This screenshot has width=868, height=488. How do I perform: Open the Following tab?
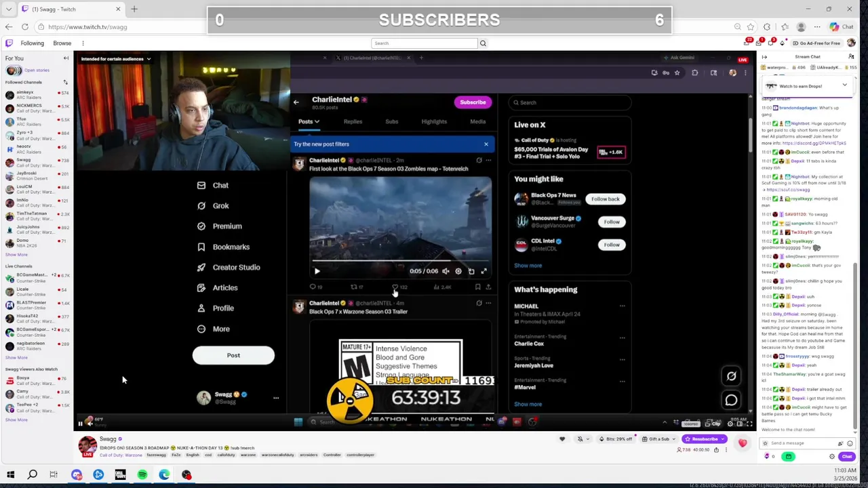tap(32, 43)
